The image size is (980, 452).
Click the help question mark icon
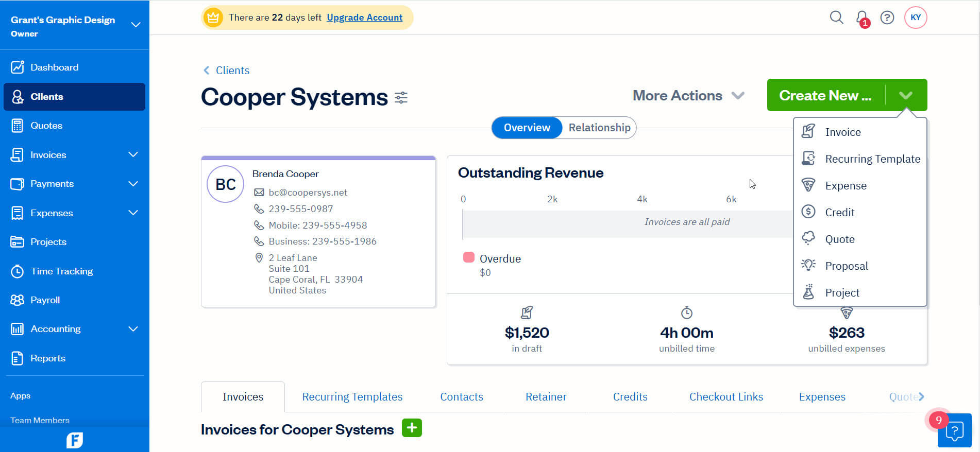[887, 18]
